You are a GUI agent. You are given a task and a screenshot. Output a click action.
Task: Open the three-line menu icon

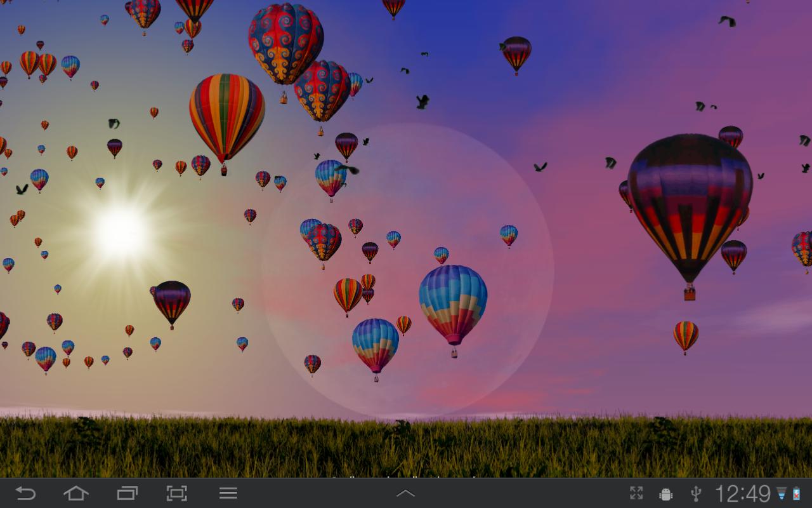[228, 493]
